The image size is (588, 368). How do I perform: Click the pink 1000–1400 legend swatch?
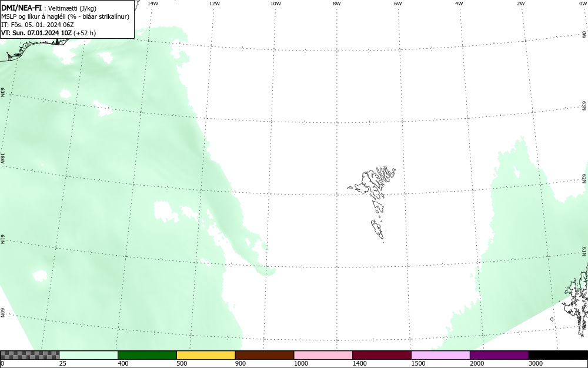(323, 355)
